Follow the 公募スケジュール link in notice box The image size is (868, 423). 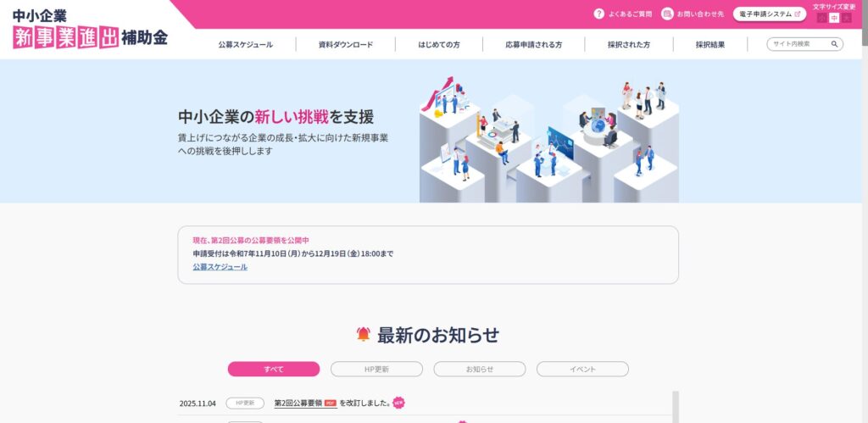tap(220, 267)
